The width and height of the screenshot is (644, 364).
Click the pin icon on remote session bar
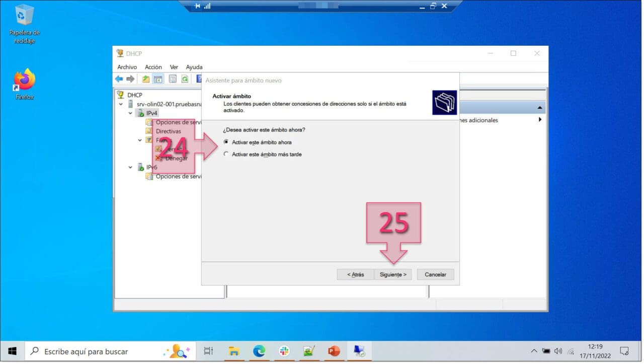tap(197, 6)
